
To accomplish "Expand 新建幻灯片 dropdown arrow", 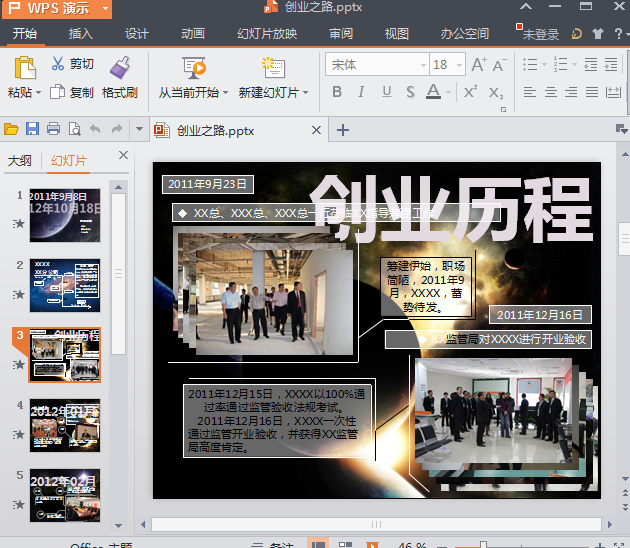I will pyautogui.click(x=306, y=93).
